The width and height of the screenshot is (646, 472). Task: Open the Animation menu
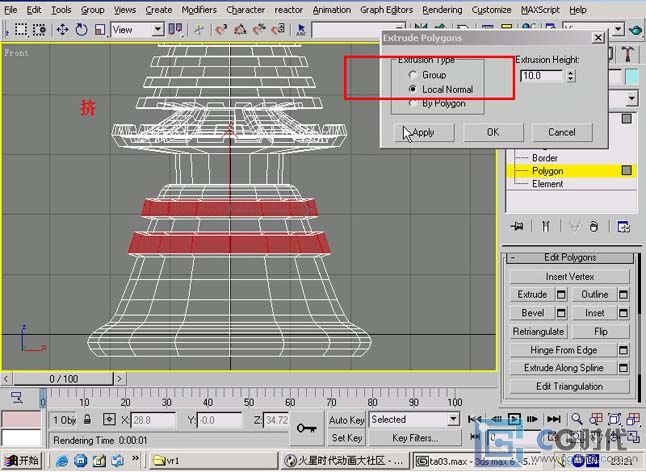pyautogui.click(x=332, y=10)
